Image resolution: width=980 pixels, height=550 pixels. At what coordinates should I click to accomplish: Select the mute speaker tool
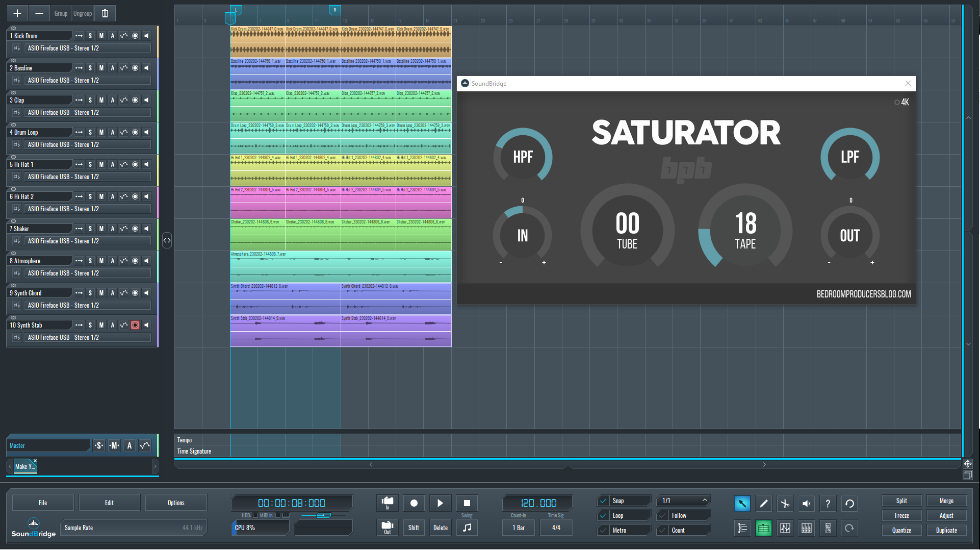(807, 504)
